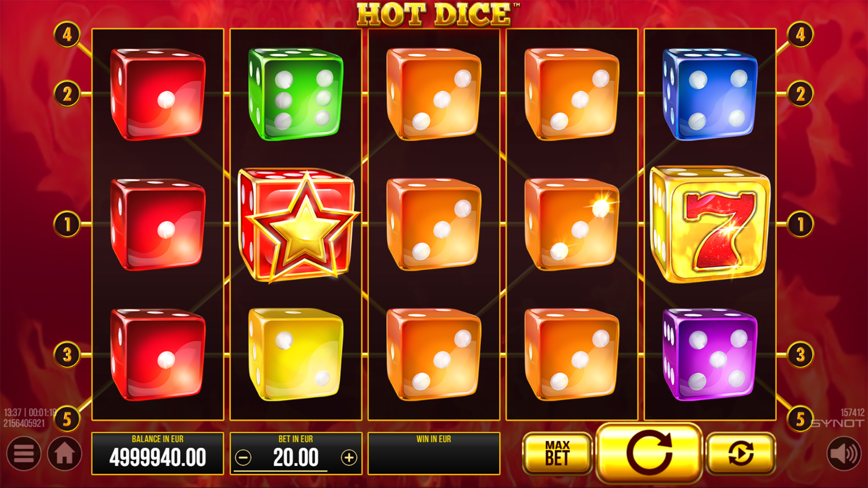Decrease the bet amount
Image resolution: width=868 pixels, height=488 pixels.
pos(243,458)
